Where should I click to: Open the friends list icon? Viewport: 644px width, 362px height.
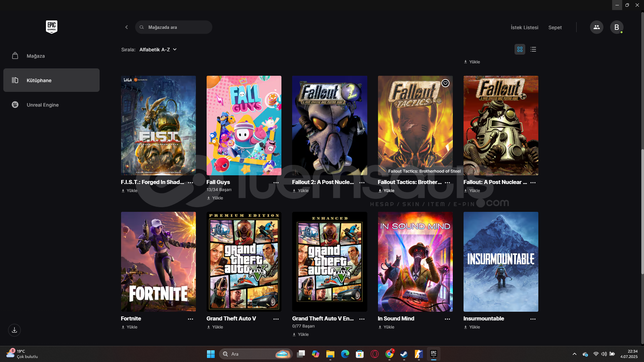click(596, 27)
